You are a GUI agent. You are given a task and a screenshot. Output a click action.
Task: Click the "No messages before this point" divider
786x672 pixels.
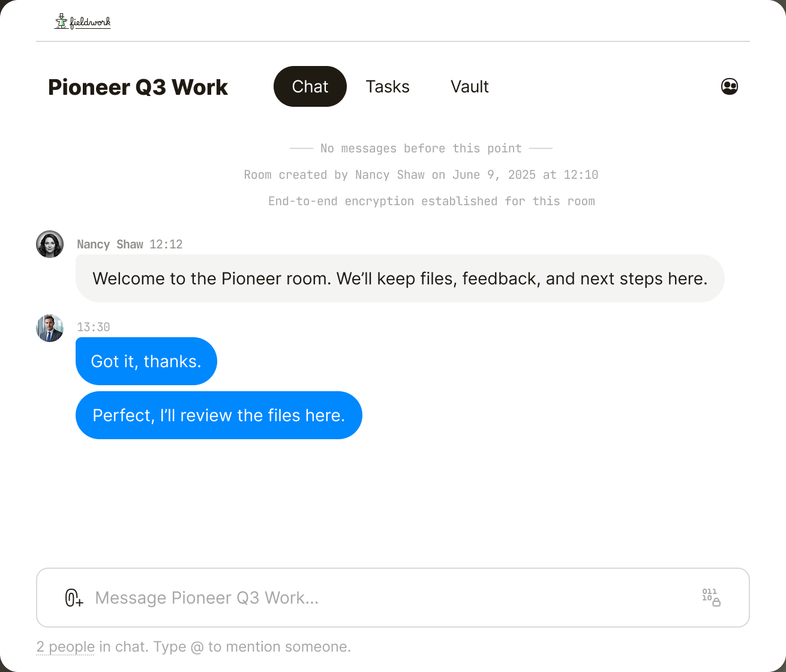[x=421, y=148]
